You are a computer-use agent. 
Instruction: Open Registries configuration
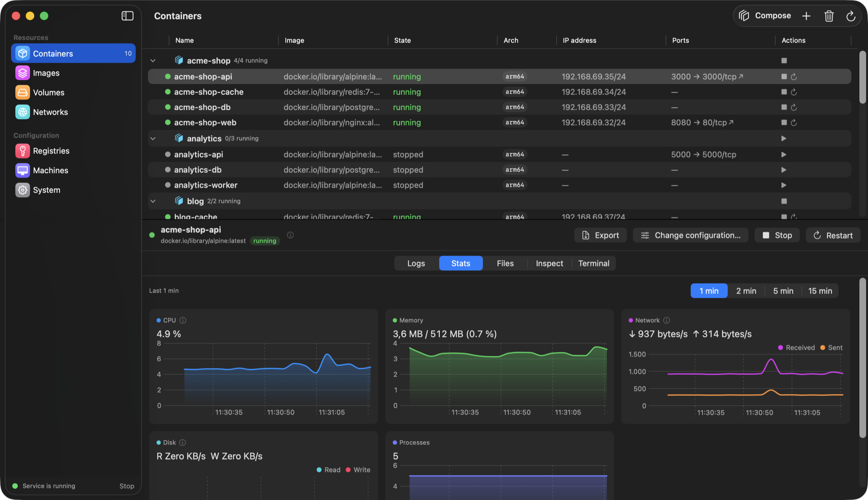(73, 151)
